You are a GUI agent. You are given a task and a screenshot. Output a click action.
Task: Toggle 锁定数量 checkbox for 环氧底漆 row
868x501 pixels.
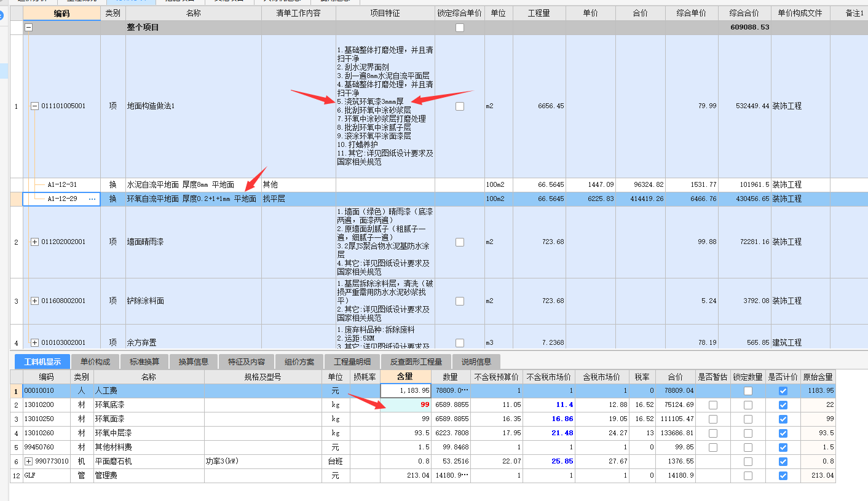748,405
